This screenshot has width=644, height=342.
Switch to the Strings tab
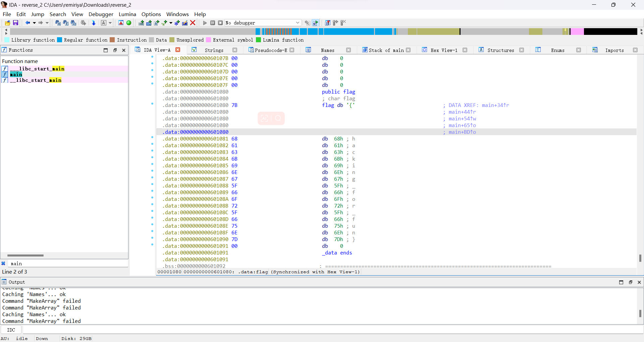[214, 50]
